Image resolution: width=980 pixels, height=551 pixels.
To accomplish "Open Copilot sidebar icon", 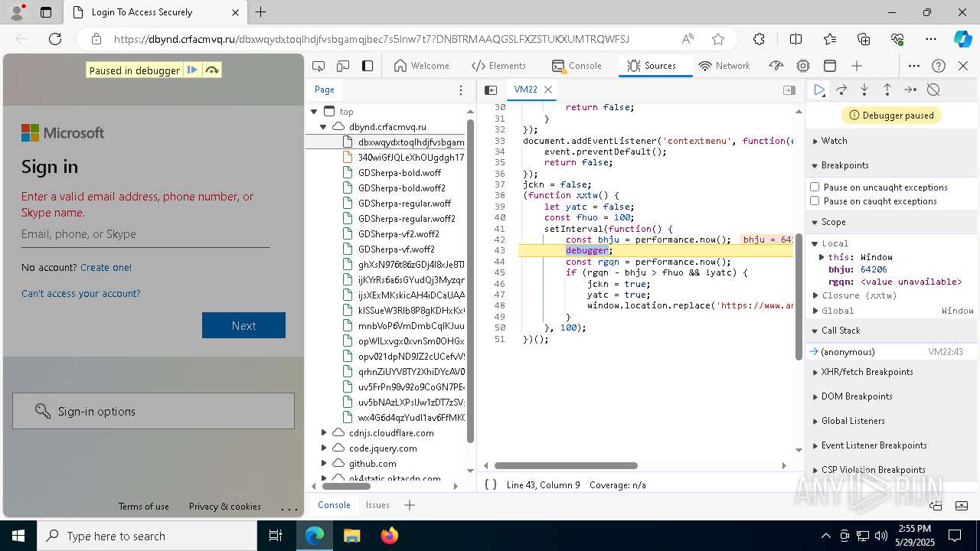I will tap(962, 39).
